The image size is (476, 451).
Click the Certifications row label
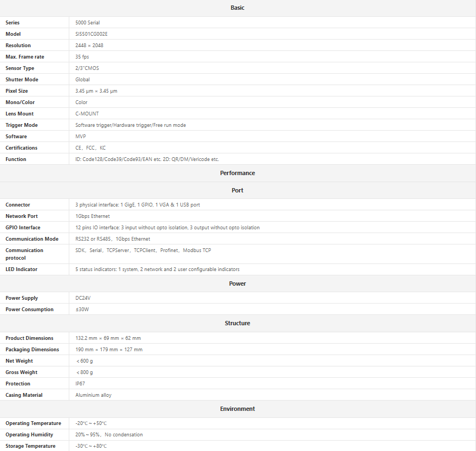(x=22, y=148)
